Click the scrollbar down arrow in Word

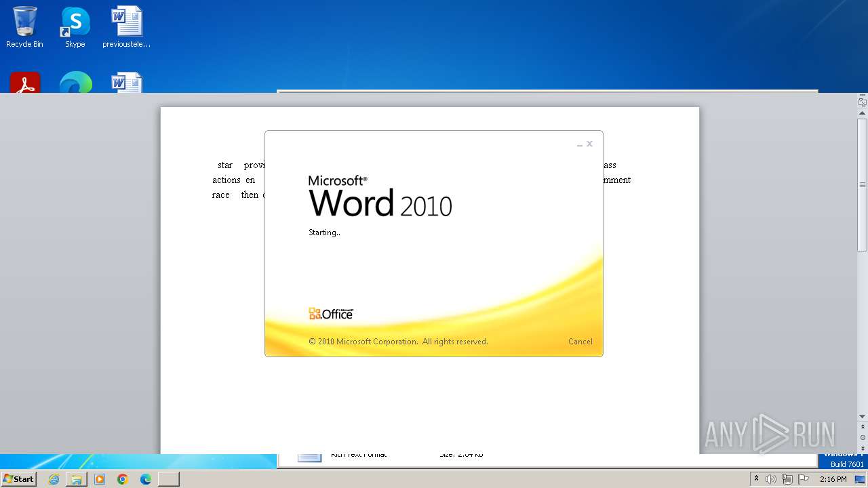coord(863,416)
